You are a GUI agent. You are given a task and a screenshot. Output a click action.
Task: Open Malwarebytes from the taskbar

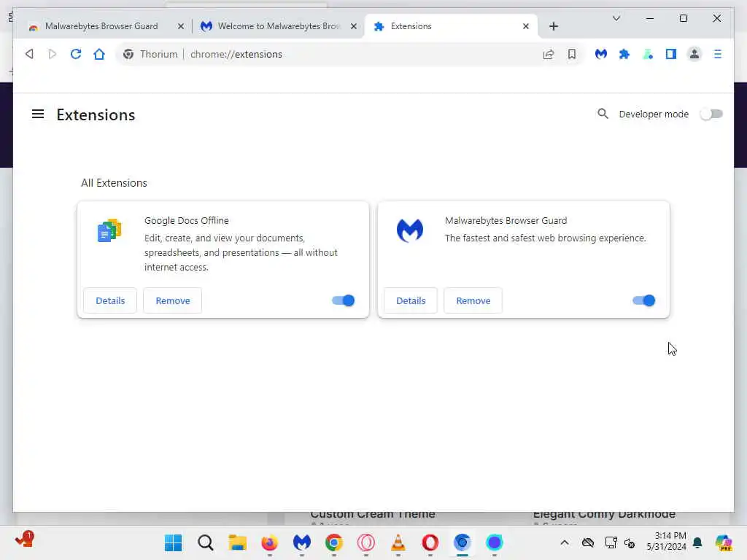tap(301, 542)
